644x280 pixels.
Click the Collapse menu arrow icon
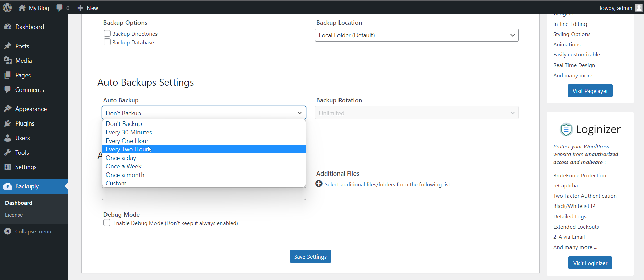8,231
